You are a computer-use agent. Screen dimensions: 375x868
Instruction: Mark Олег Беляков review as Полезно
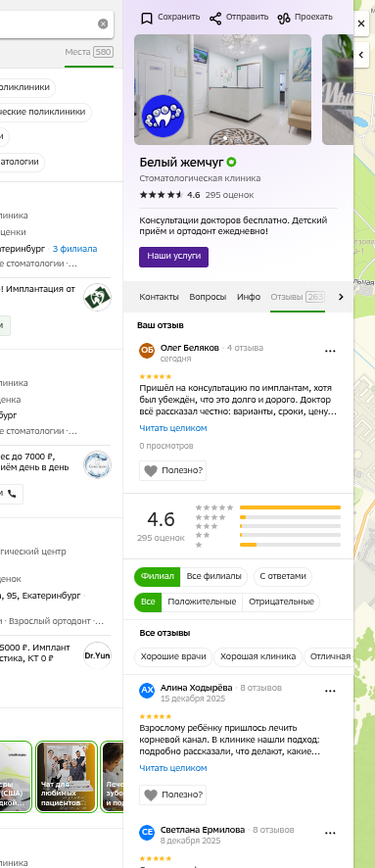[x=172, y=470]
